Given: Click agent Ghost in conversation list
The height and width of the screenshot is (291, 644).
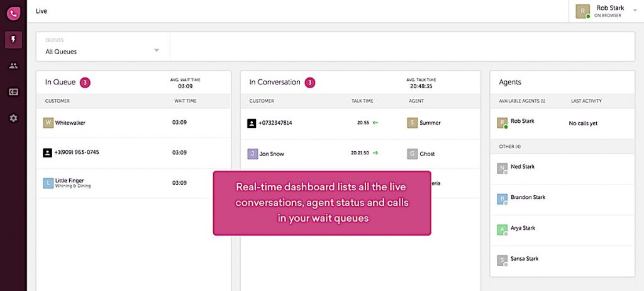Looking at the screenshot, I should coord(427,154).
